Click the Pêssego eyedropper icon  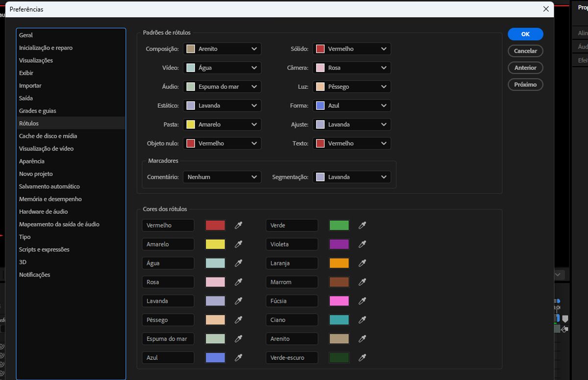(239, 320)
